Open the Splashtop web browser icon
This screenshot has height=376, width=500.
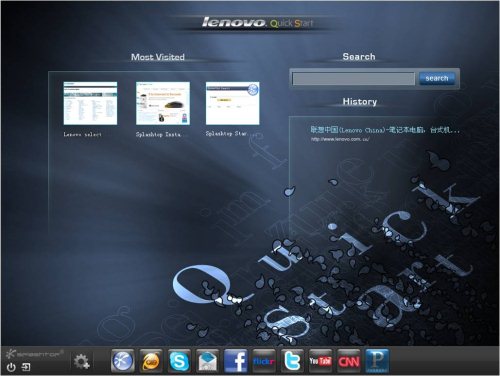click(x=123, y=361)
